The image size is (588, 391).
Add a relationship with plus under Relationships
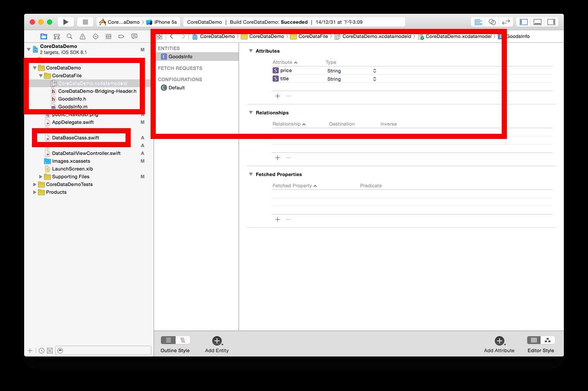click(277, 158)
